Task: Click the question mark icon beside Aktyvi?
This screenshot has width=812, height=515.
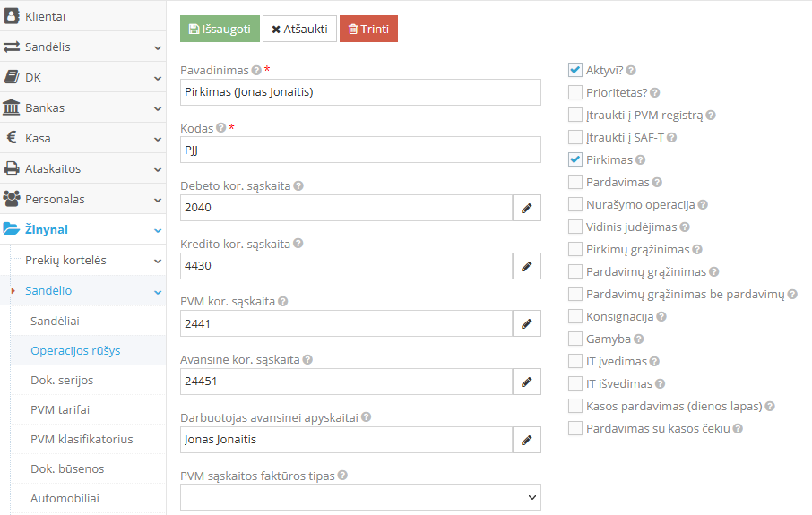Action: 630,70
